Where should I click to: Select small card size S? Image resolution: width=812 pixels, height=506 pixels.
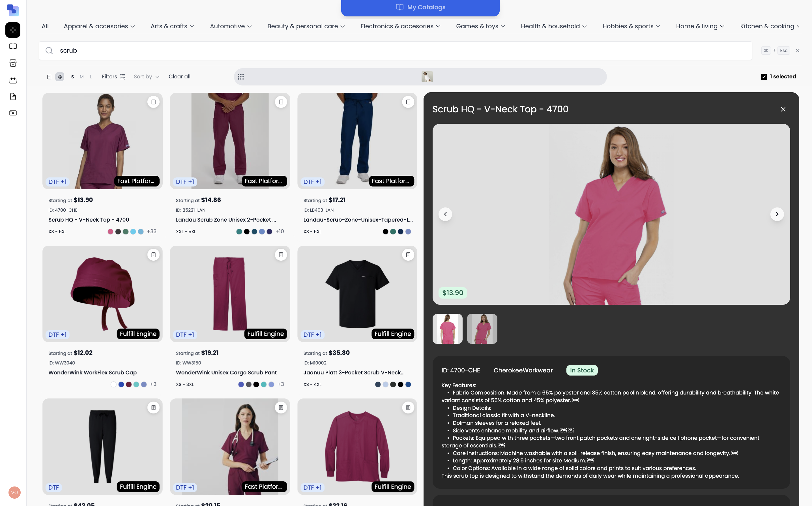click(73, 77)
